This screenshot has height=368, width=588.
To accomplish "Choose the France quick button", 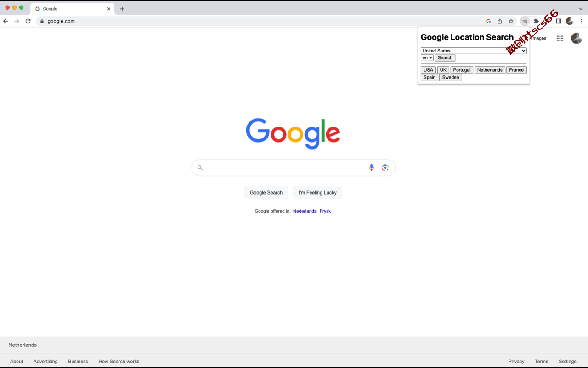I will point(516,70).
